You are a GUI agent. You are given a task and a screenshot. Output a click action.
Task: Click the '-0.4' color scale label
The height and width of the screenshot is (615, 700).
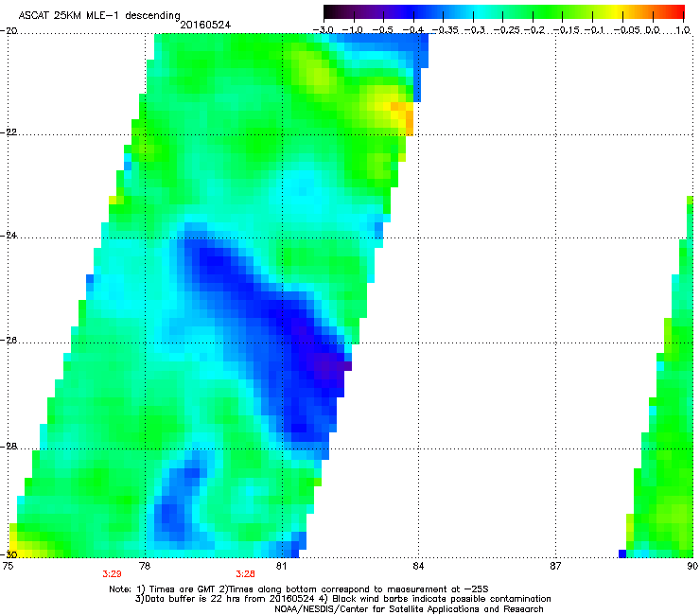click(413, 30)
